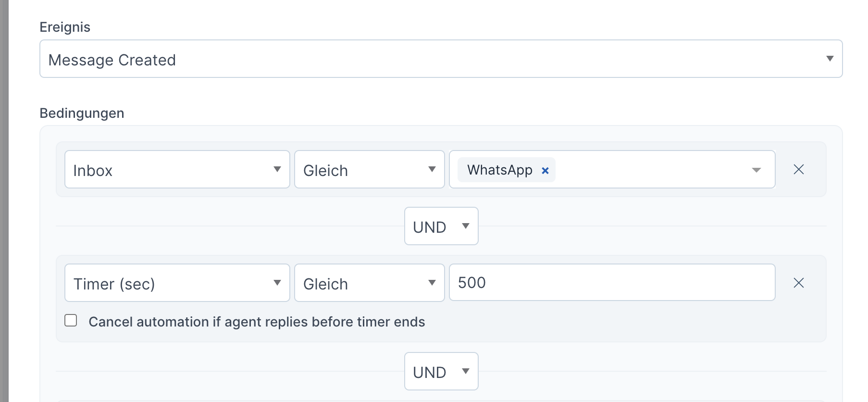The width and height of the screenshot is (868, 402).
Task: Remove the Inbox condition with the X icon
Action: point(799,169)
